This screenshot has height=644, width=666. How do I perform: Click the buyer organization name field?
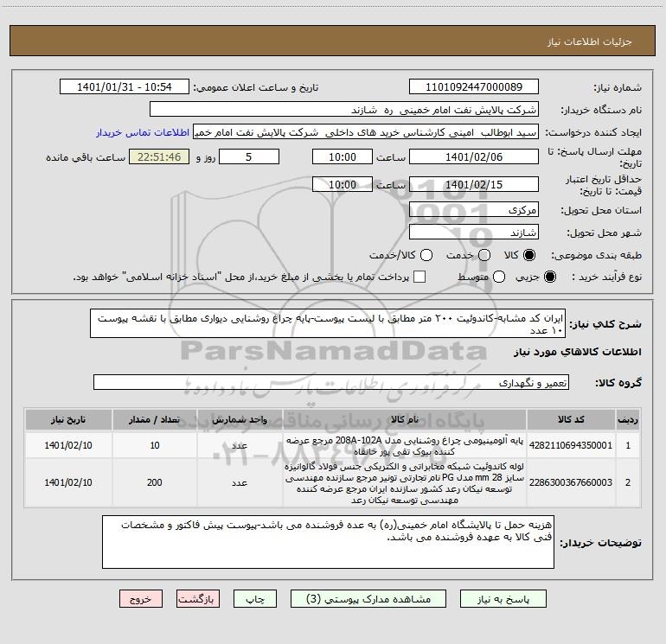pyautogui.click(x=344, y=109)
